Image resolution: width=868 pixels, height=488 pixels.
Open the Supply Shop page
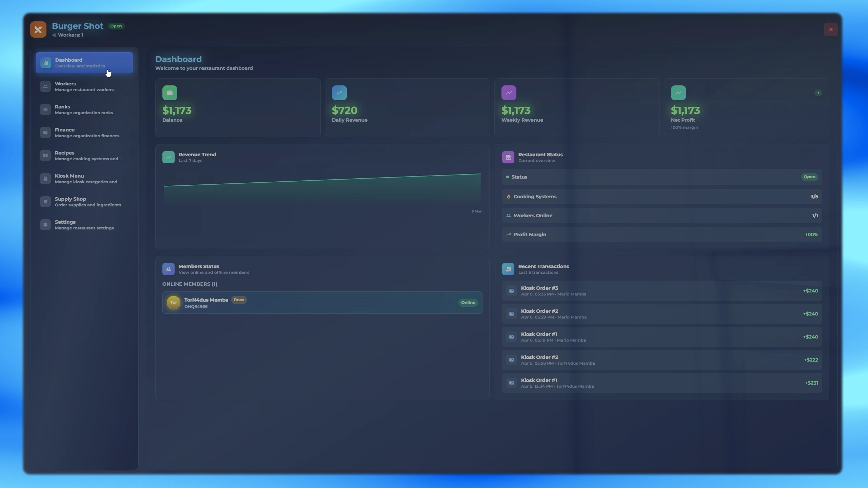tap(84, 202)
